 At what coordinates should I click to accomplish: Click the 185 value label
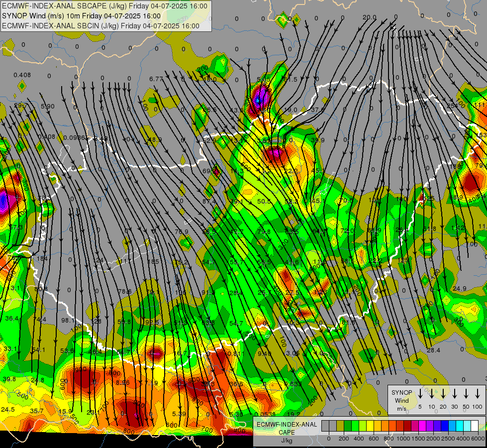153,262
